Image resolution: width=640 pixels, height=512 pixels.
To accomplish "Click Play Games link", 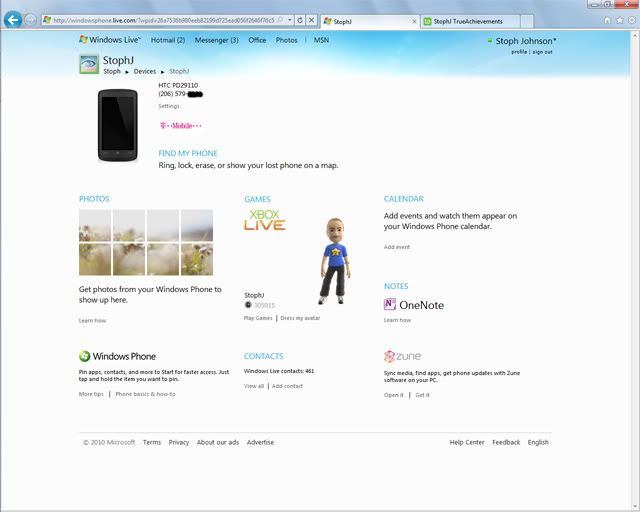I will coord(258,318).
